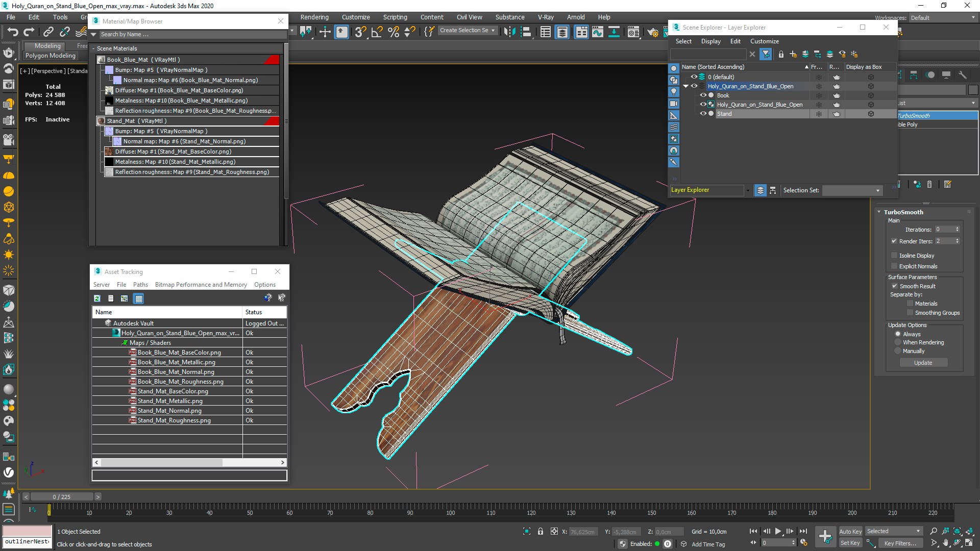The image size is (980, 551).
Task: Click the Align tool icon
Action: [x=525, y=32]
